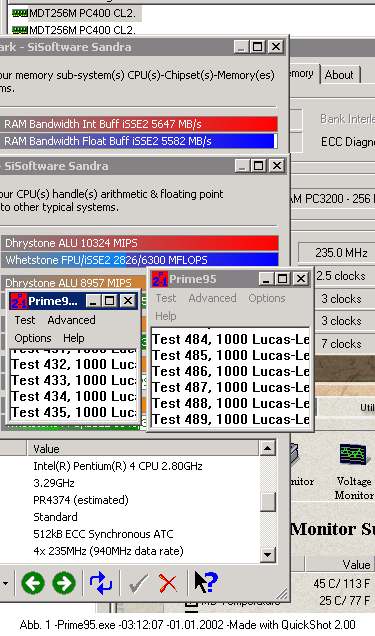The image size is (375, 636).
Task: Select Dhrystone ALU 10324 MIPS red bar
Action: pos(140,243)
